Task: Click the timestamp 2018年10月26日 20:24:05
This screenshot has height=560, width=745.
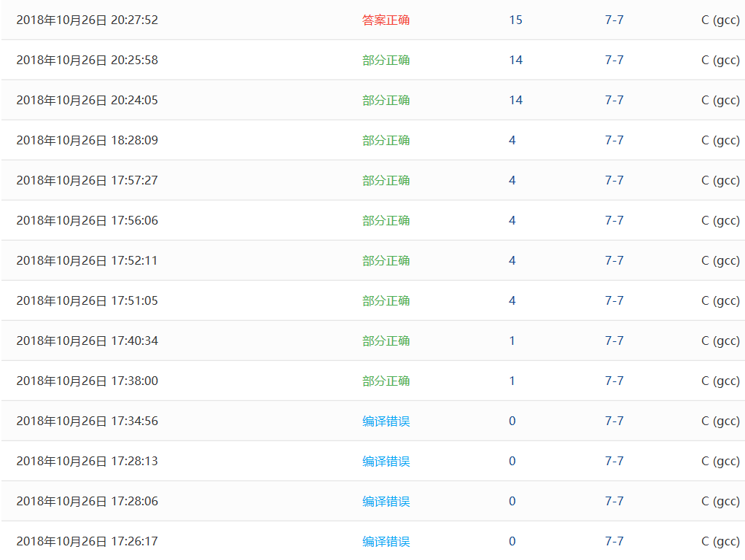Action: [87, 101]
